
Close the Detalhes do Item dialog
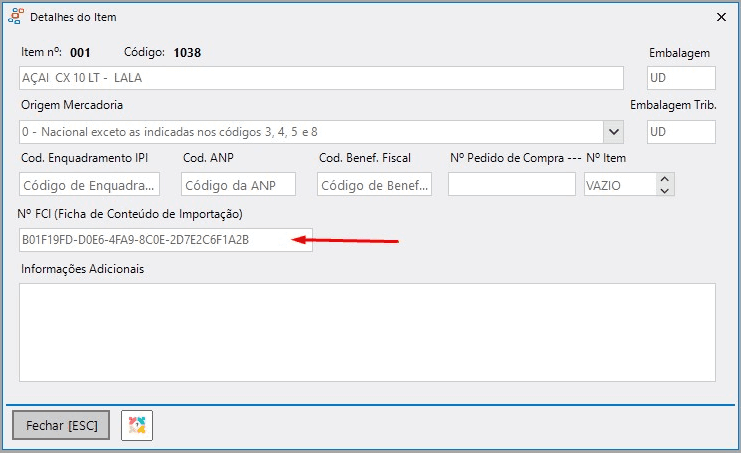coord(721,17)
